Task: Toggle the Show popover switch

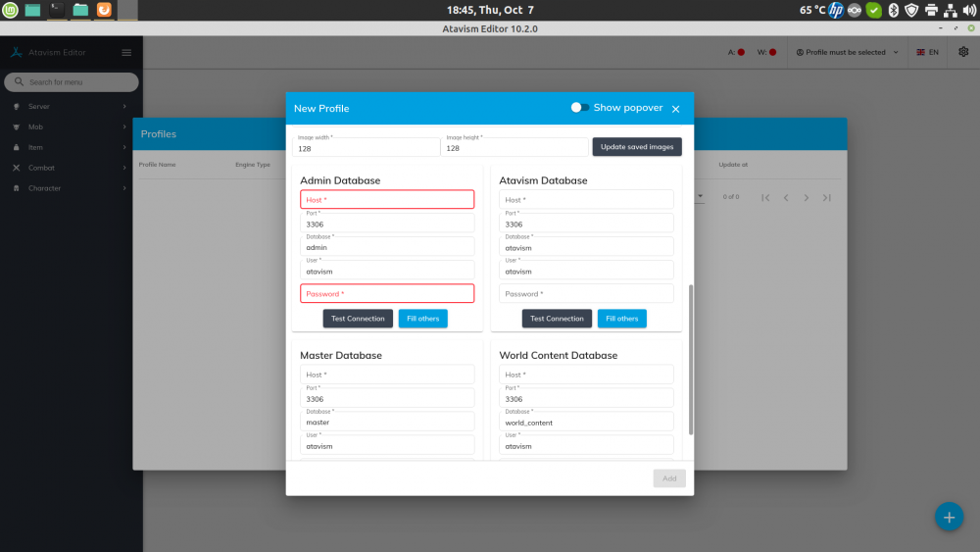Action: click(x=580, y=108)
